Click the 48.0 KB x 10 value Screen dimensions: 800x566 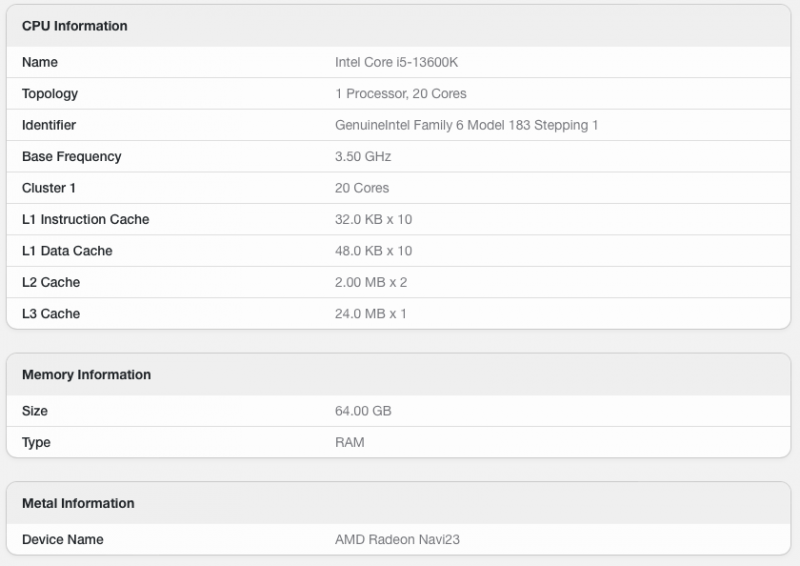[373, 251]
